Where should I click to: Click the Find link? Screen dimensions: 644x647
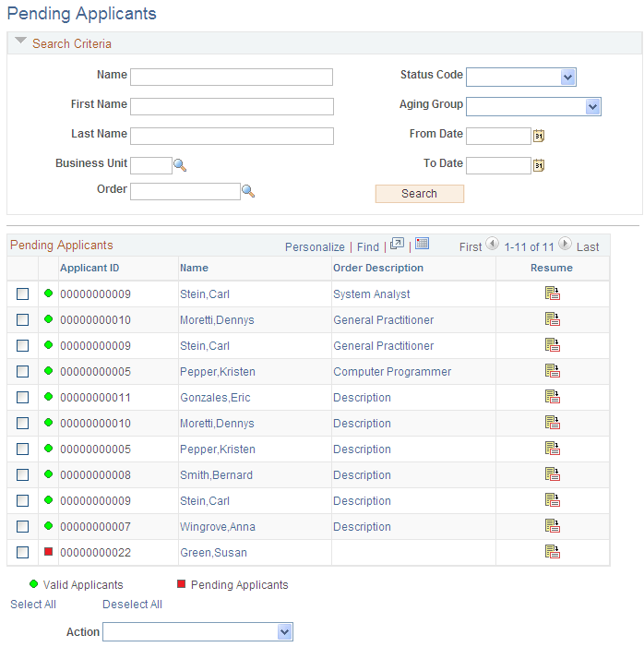click(367, 246)
